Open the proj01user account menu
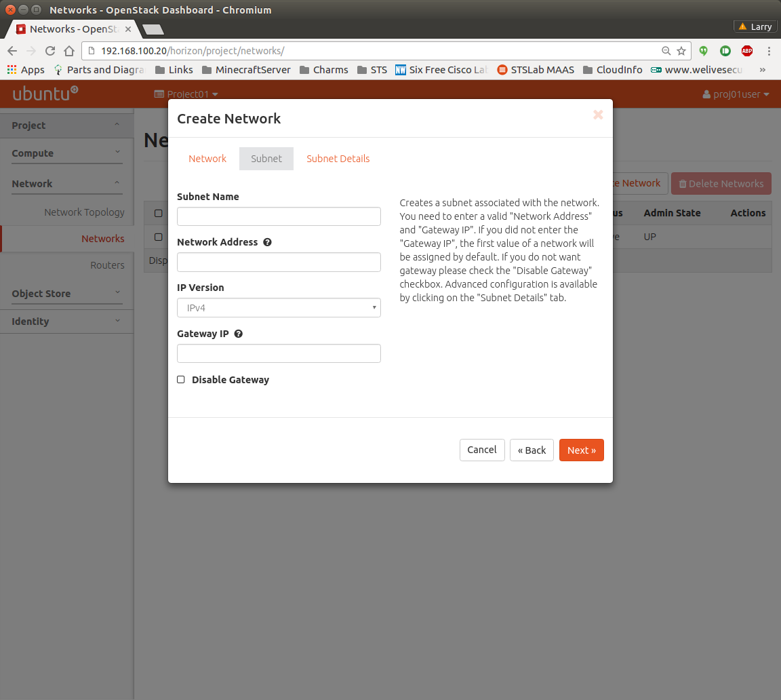Image resolution: width=781 pixels, height=700 pixels. [x=736, y=94]
